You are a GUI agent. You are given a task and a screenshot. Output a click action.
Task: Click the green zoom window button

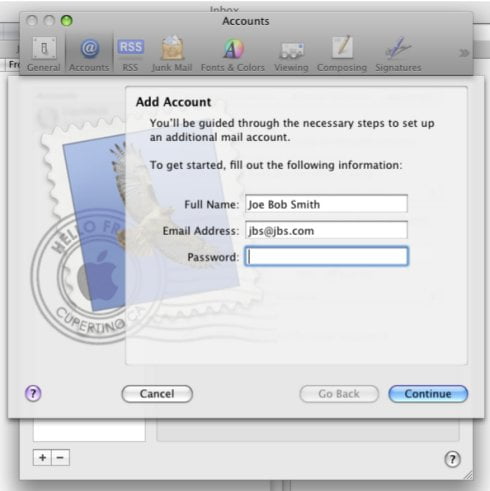[x=67, y=21]
